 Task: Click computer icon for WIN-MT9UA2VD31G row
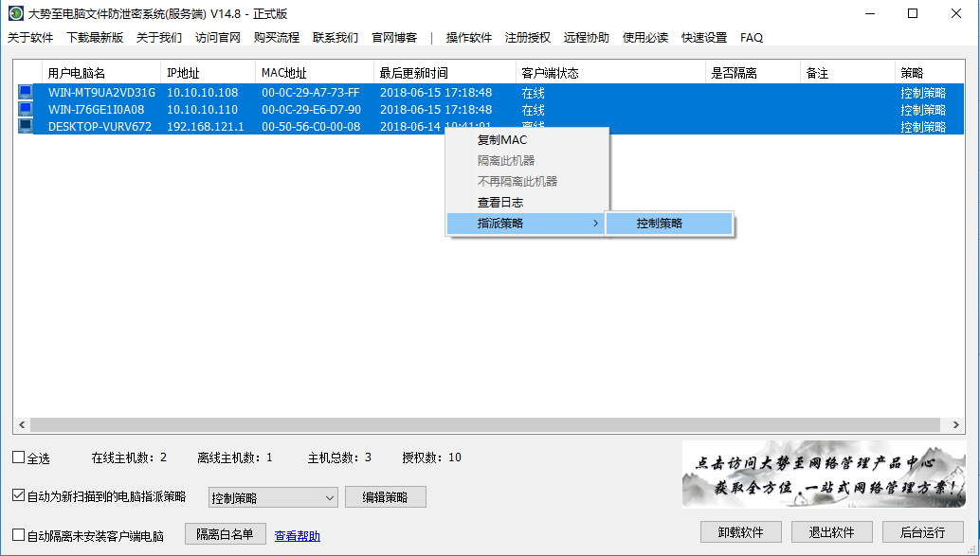point(25,93)
